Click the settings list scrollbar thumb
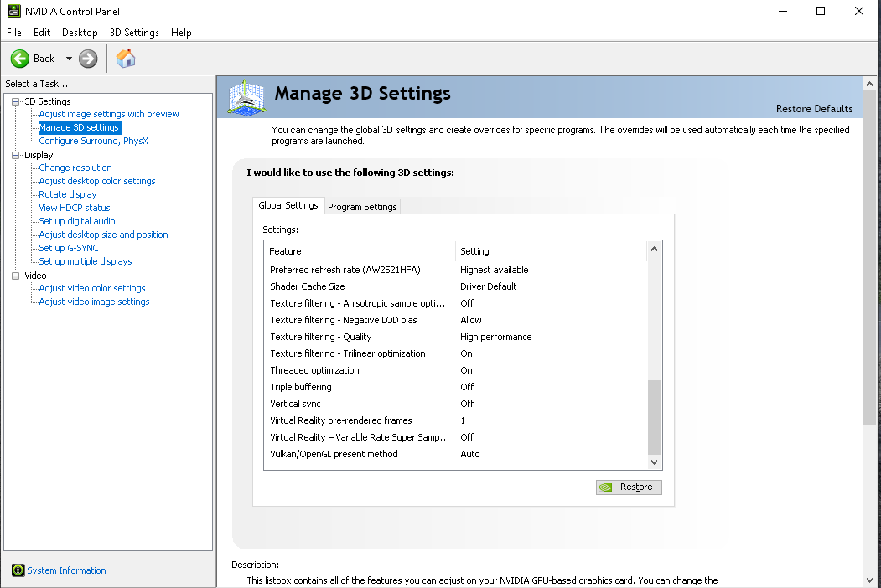Screen dimensions: 881x588 [654, 417]
